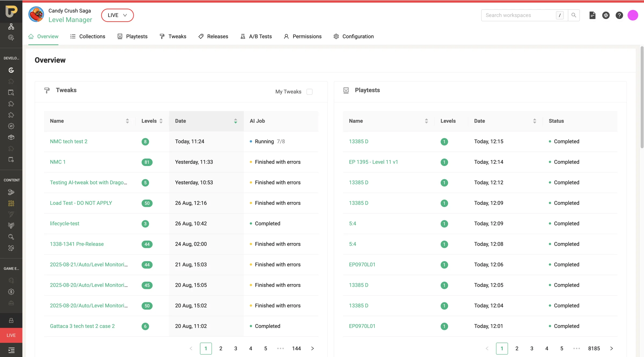Open the document notes icon in header
This screenshot has width=644, height=357.
pos(592,15)
